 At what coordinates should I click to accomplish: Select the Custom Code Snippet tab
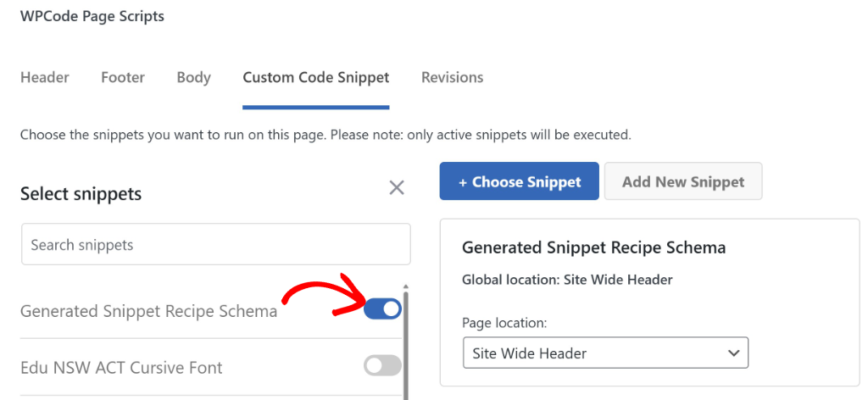pyautogui.click(x=315, y=77)
